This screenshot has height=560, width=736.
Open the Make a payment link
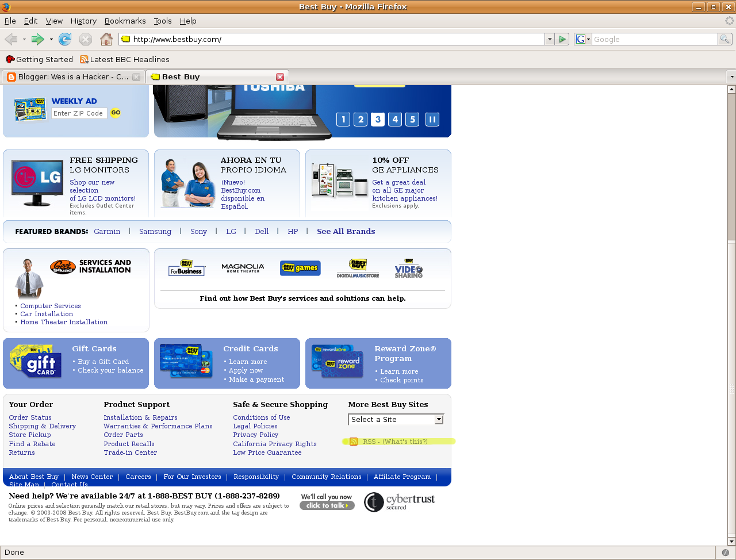(256, 379)
